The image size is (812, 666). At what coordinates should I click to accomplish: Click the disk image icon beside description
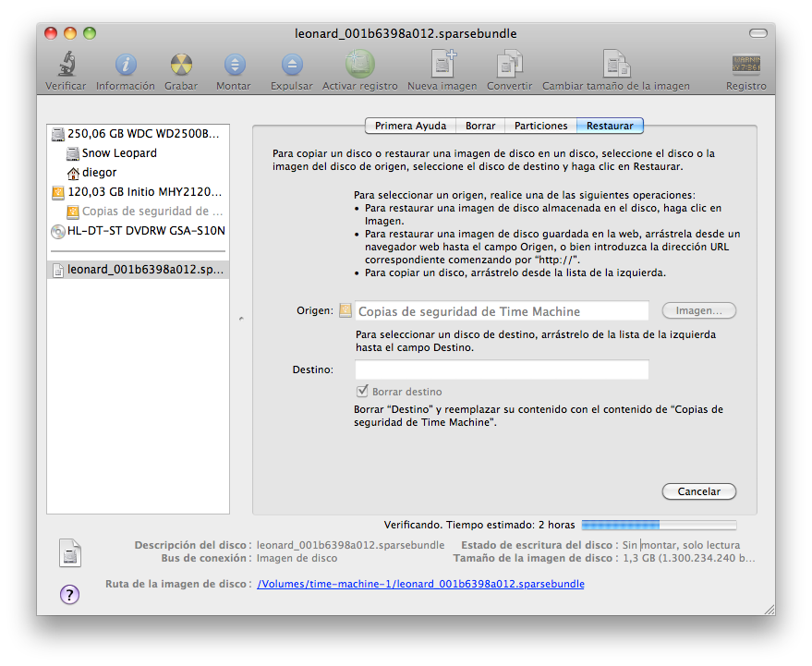(70, 553)
